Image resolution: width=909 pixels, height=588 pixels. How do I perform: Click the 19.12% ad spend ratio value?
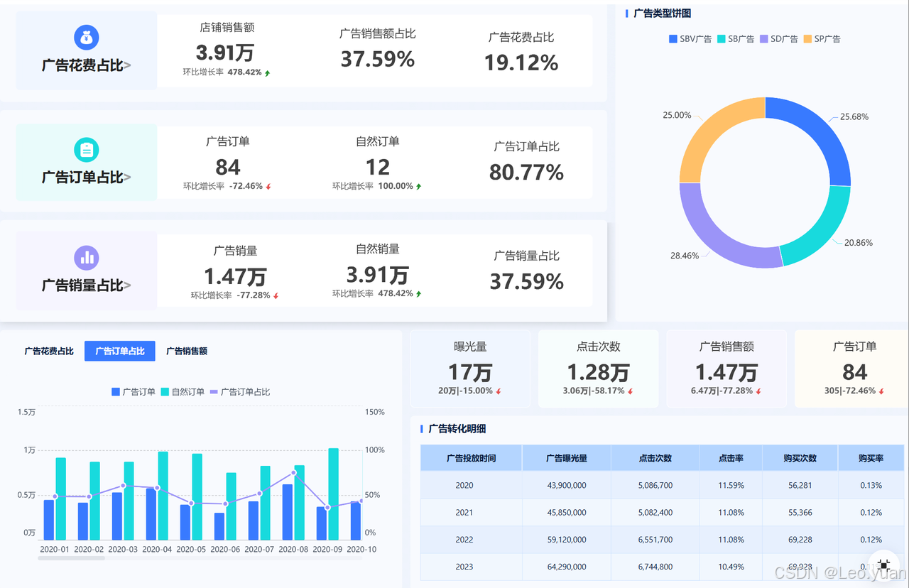tap(522, 62)
